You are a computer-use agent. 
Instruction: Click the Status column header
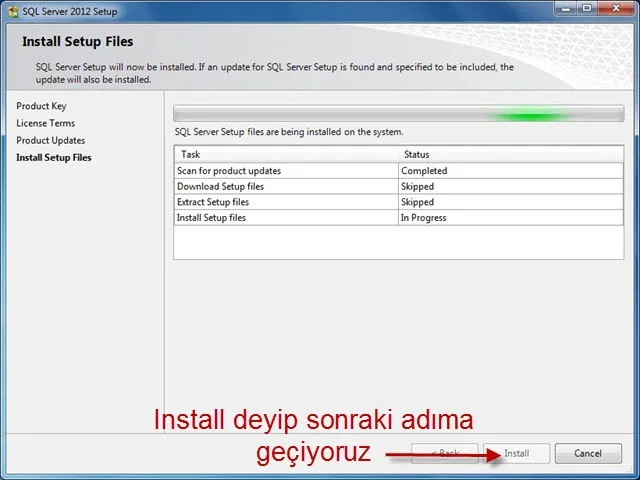pyautogui.click(x=511, y=154)
